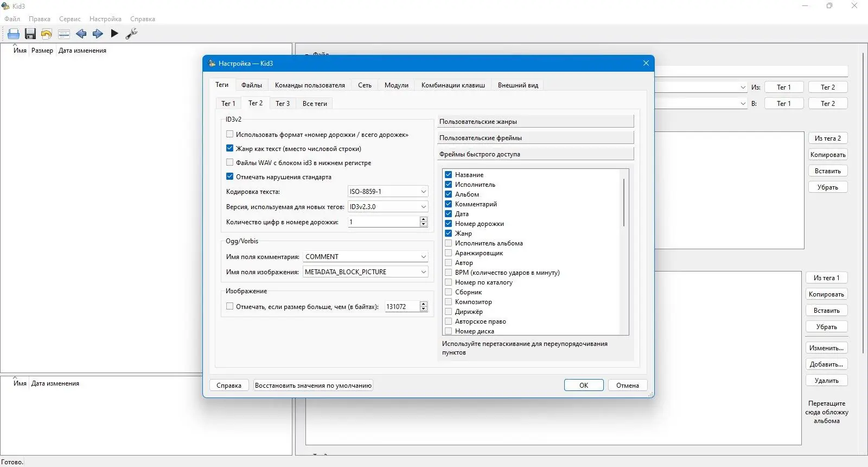Open configuration with the wrench icon
The width and height of the screenshot is (868, 467).
pyautogui.click(x=131, y=34)
